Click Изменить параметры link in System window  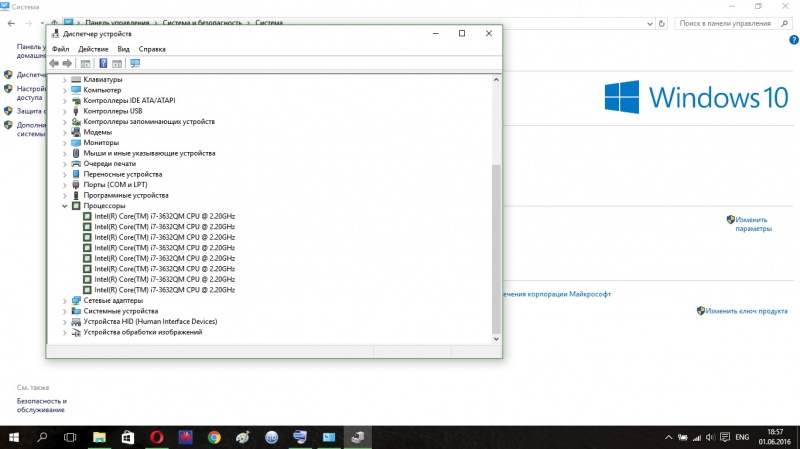click(753, 224)
